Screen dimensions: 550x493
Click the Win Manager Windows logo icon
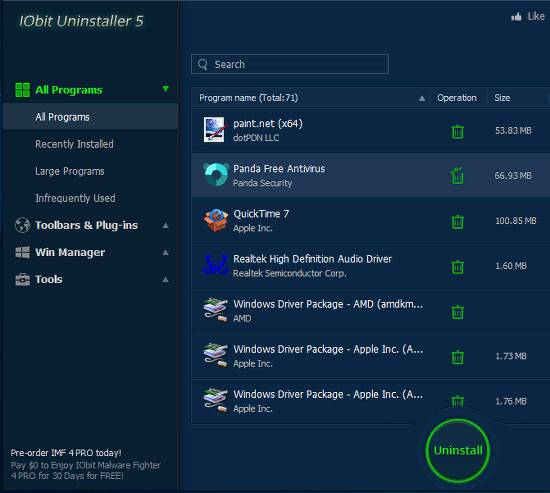[x=22, y=252]
